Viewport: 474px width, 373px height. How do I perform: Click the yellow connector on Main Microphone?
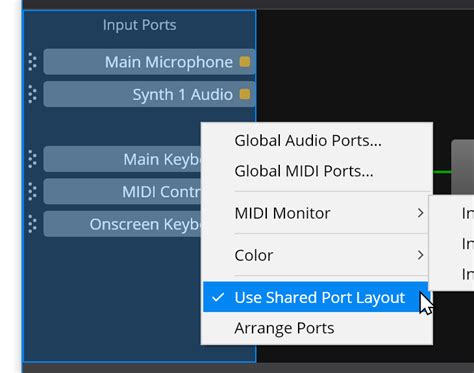(x=245, y=62)
